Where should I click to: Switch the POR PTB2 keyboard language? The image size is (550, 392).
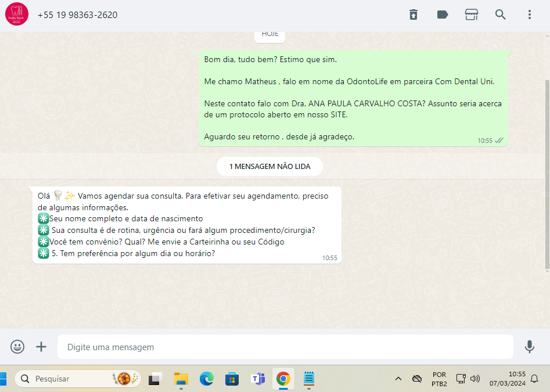[439, 379]
